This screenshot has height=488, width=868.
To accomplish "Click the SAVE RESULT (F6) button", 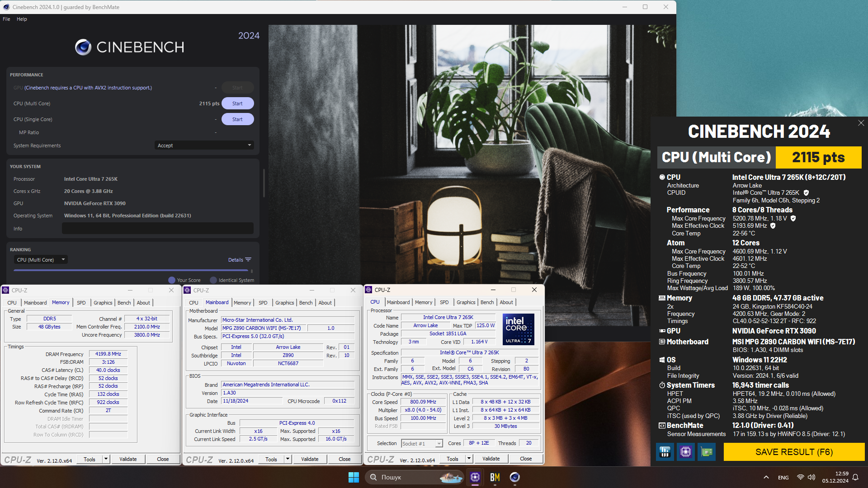I will [x=794, y=452].
